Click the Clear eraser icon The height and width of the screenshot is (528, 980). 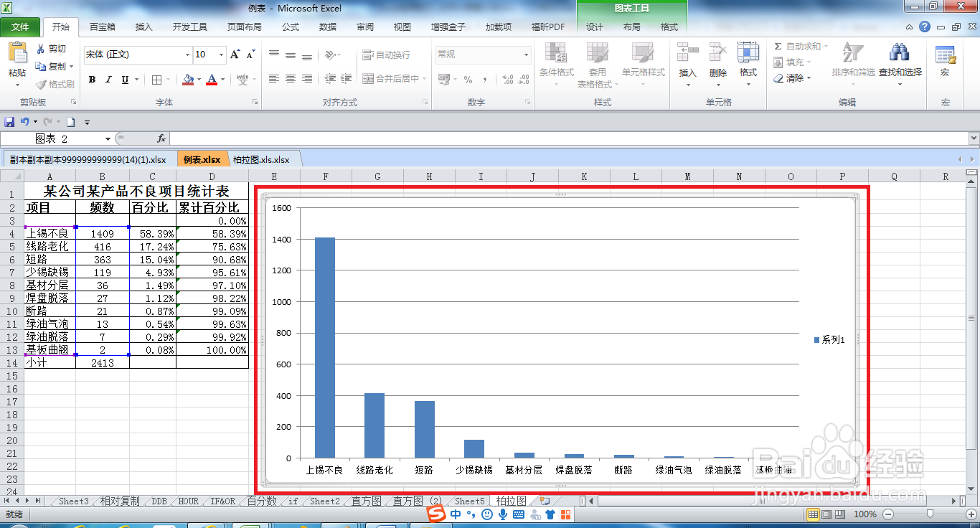tap(779, 78)
